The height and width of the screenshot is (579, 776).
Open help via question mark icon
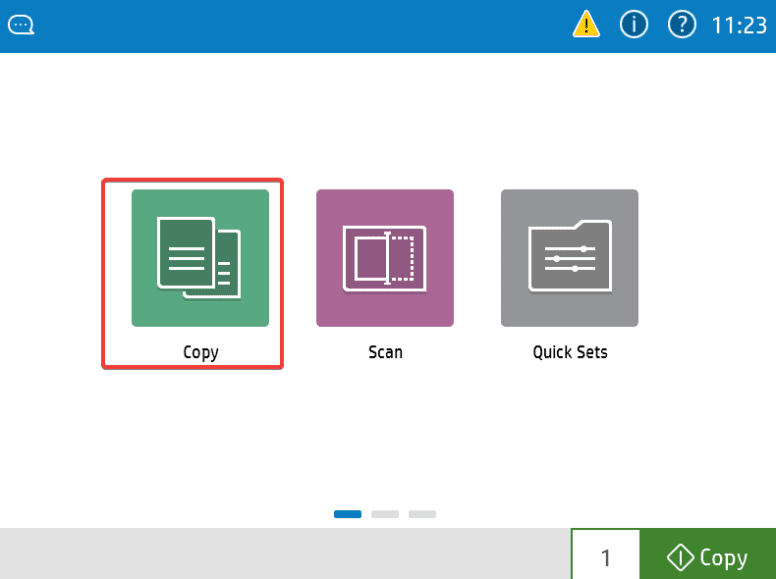tap(681, 25)
